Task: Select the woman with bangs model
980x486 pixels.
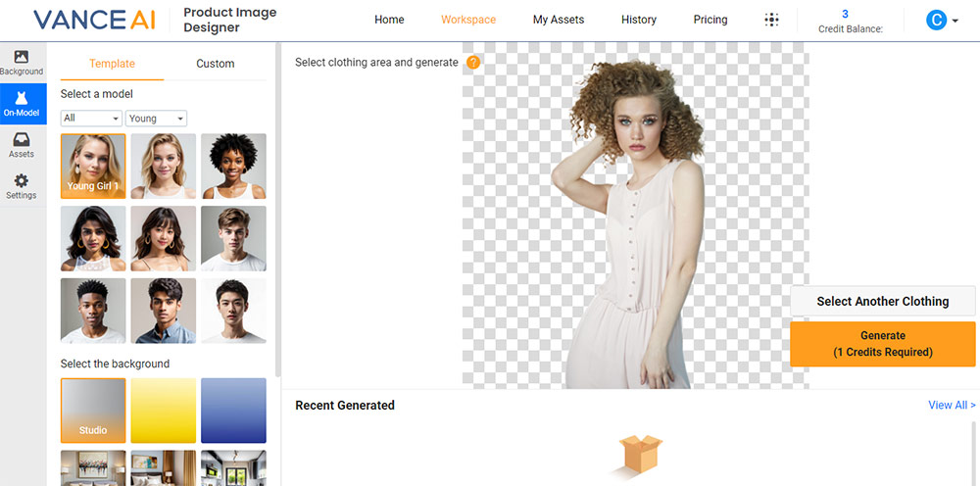Action: (163, 239)
